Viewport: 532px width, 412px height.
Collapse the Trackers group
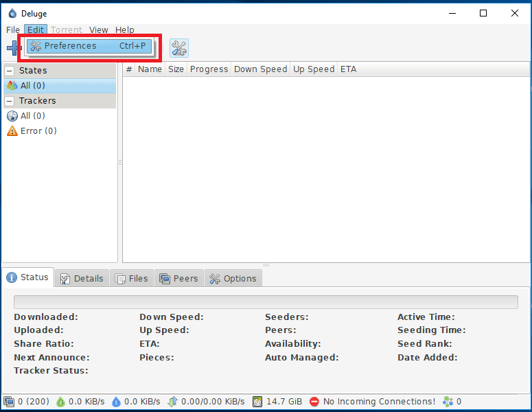10,101
